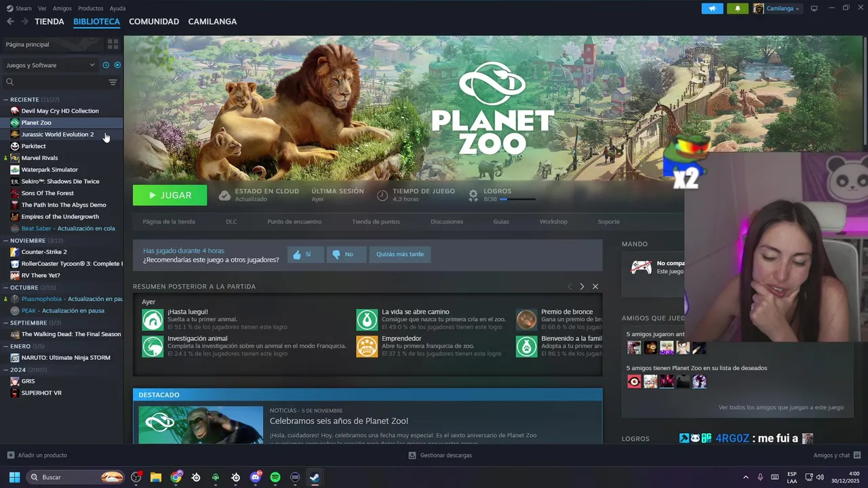The image size is (868, 488).
Task: Open File Explorer from the taskbar
Action: (156, 477)
